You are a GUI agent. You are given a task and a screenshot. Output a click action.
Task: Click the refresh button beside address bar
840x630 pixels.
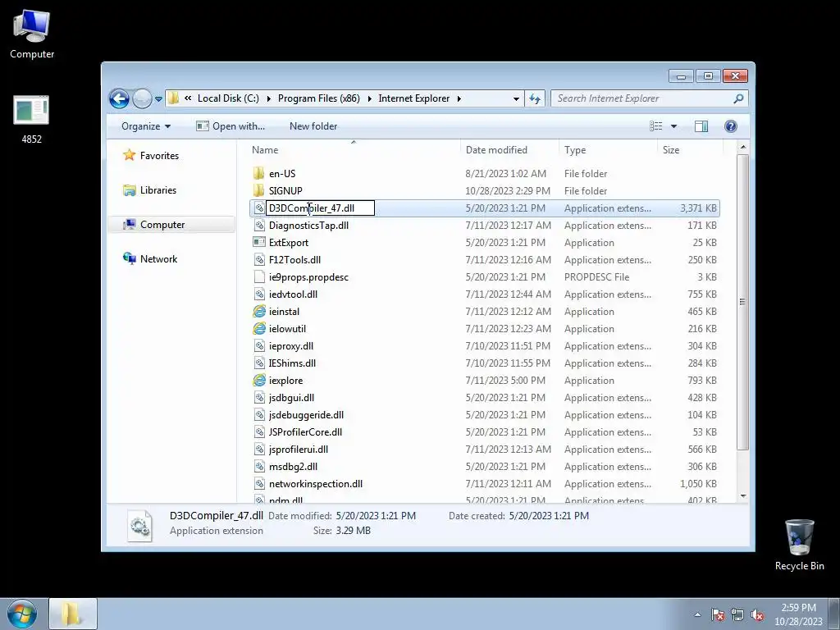click(535, 98)
